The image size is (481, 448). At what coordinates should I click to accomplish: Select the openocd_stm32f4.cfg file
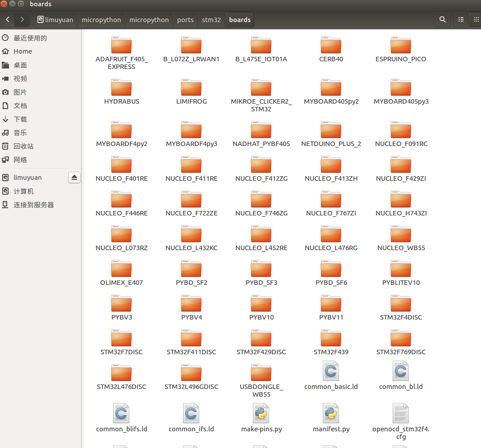point(401,421)
